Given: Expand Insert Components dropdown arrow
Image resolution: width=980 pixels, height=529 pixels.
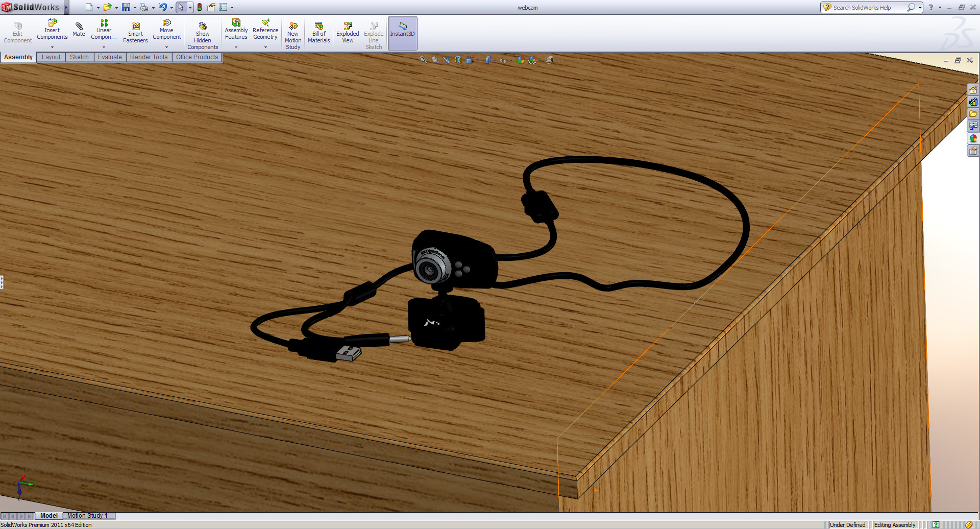Looking at the screenshot, I should coord(52,47).
